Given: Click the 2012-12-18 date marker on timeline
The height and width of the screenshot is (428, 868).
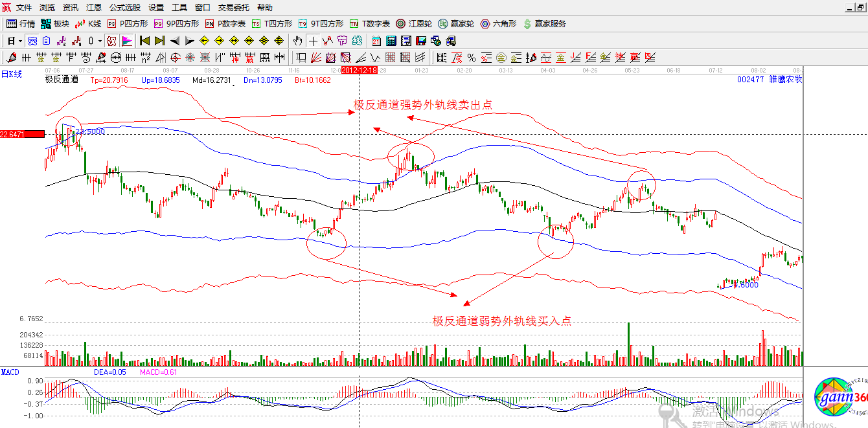Looking at the screenshot, I should click(360, 69).
